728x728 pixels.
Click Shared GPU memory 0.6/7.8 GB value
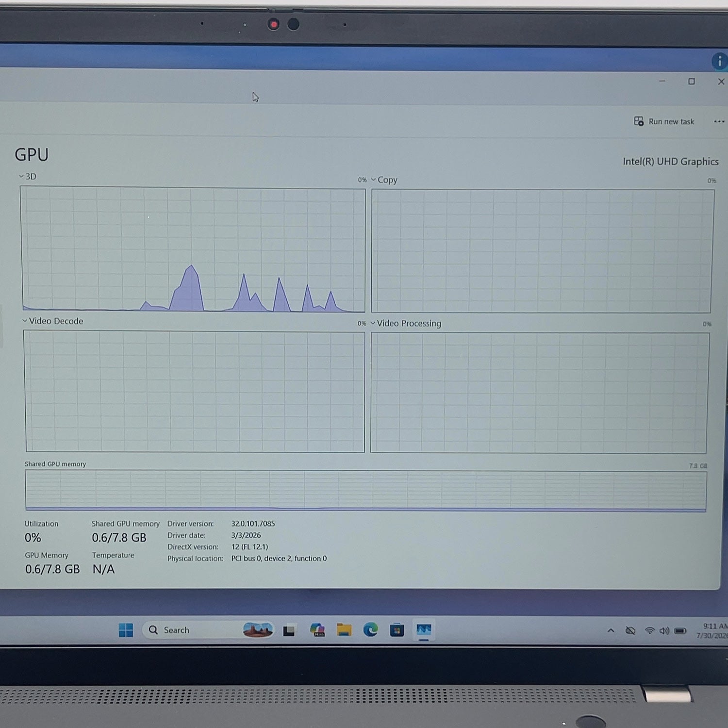pos(119,538)
